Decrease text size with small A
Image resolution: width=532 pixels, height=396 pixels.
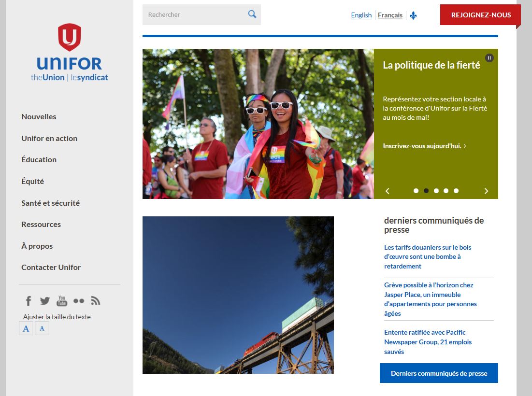point(42,329)
